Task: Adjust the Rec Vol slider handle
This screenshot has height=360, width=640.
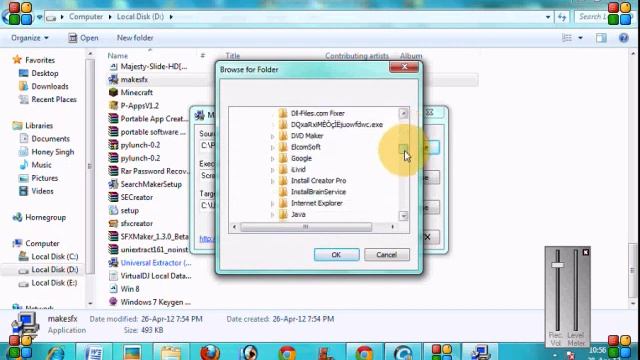Action: pyautogui.click(x=558, y=265)
